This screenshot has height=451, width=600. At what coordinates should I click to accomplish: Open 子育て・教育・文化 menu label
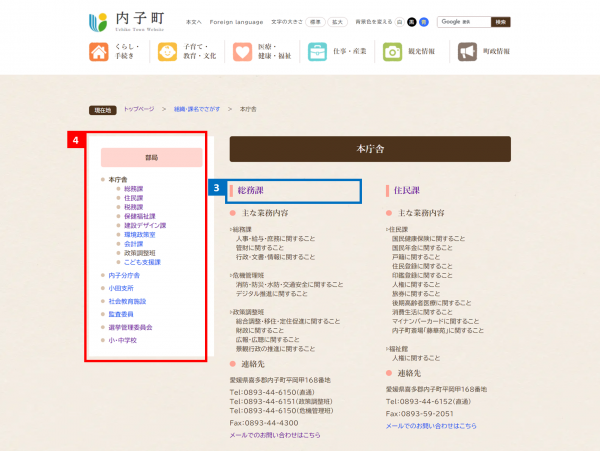[200, 51]
